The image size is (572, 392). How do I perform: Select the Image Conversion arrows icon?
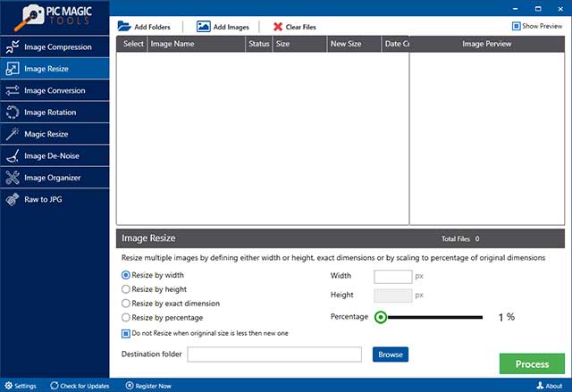tap(13, 91)
